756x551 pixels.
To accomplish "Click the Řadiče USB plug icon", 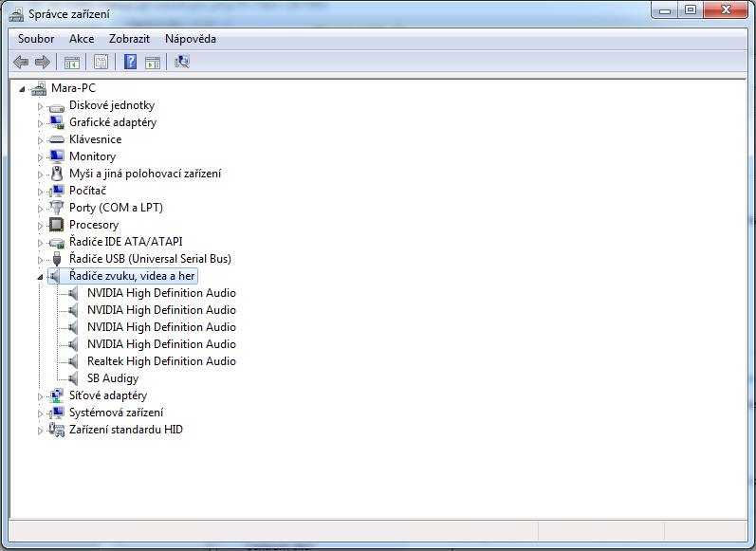I will click(56, 259).
